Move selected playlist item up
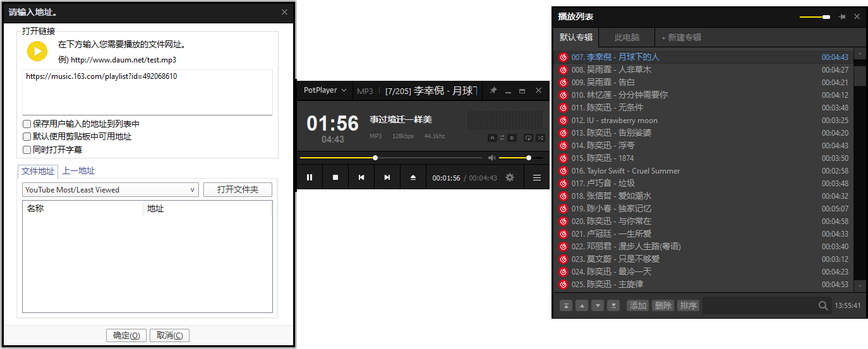Viewport: 868px width, 349px height. tap(582, 306)
